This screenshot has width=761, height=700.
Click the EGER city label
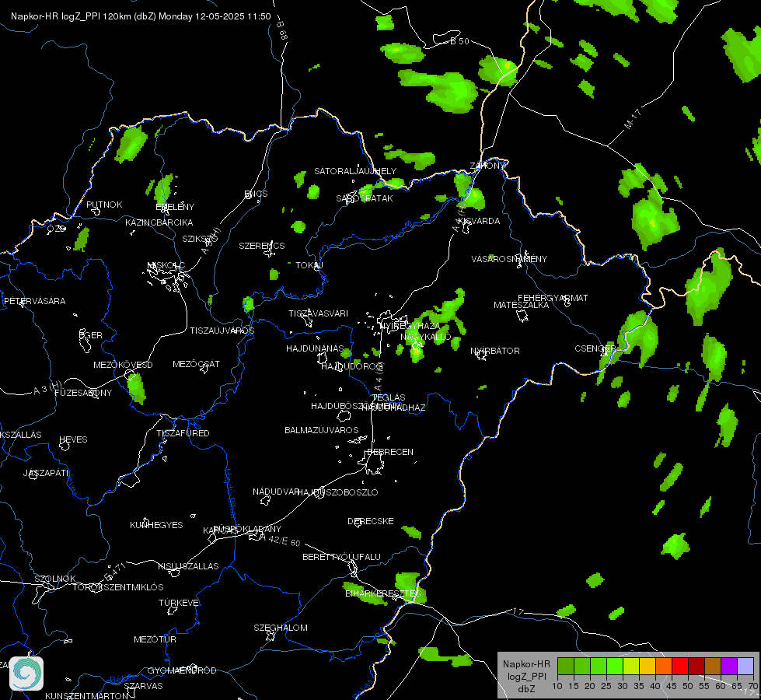tap(91, 335)
